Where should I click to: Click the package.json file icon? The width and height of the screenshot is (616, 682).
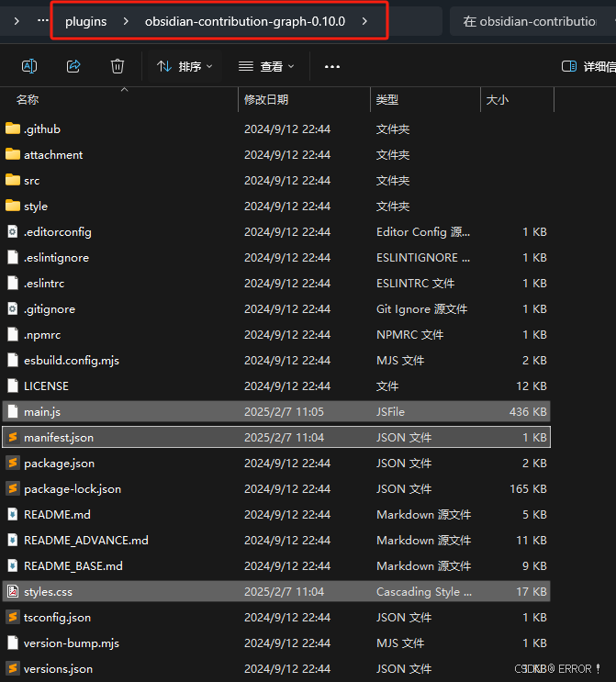(13, 463)
